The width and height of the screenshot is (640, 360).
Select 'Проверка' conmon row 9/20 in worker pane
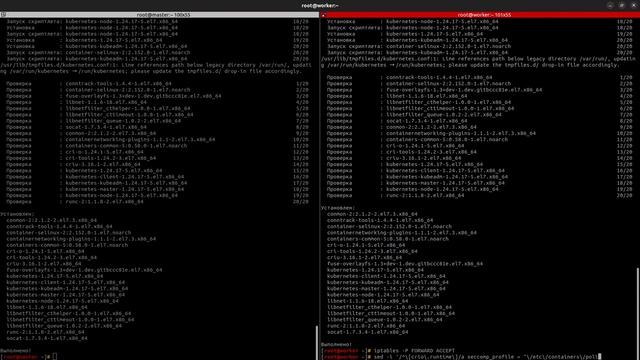pos(479,127)
